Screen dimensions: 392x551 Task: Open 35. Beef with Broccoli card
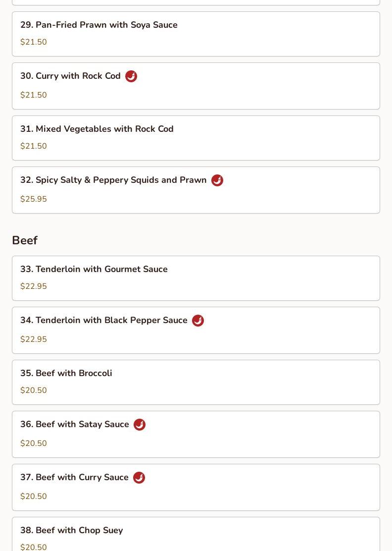196,383
